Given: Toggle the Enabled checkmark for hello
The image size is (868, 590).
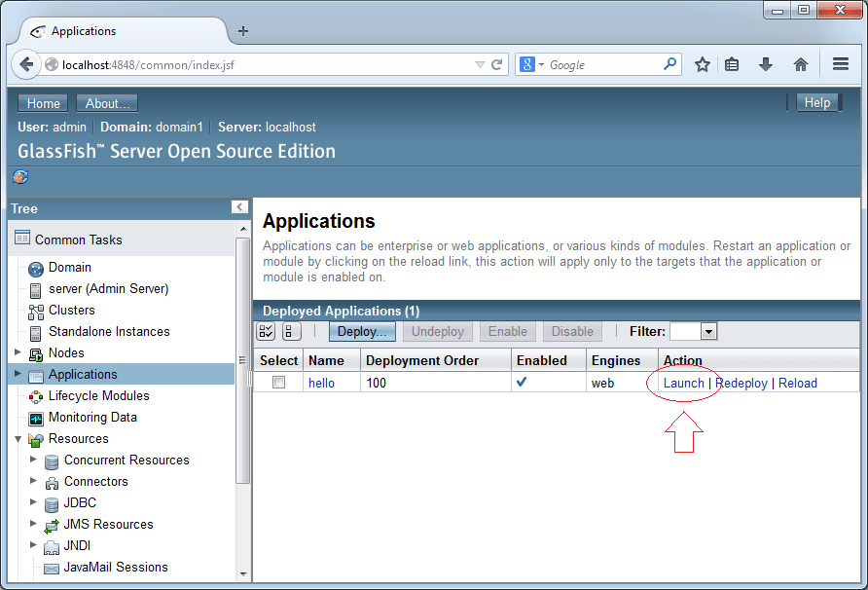Looking at the screenshot, I should point(522,381).
